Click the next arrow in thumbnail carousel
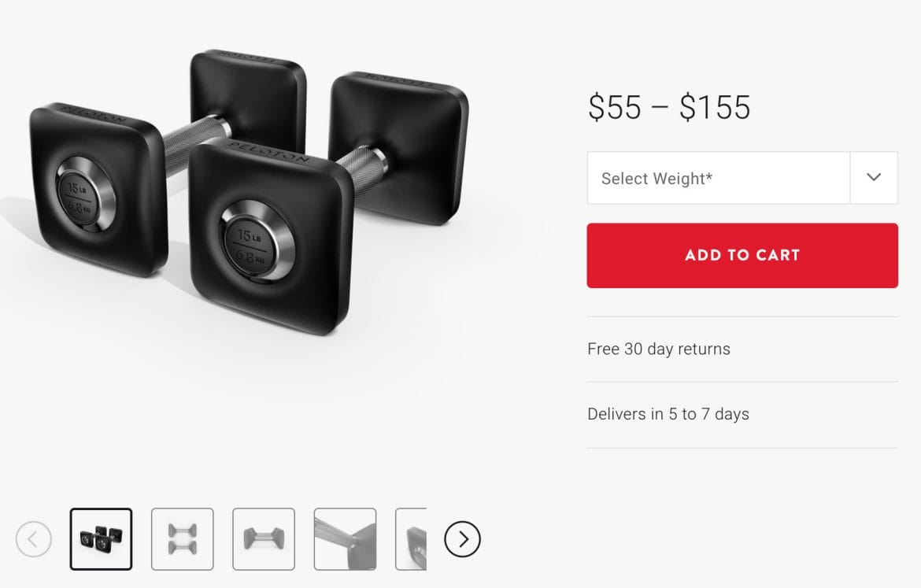 (462, 538)
